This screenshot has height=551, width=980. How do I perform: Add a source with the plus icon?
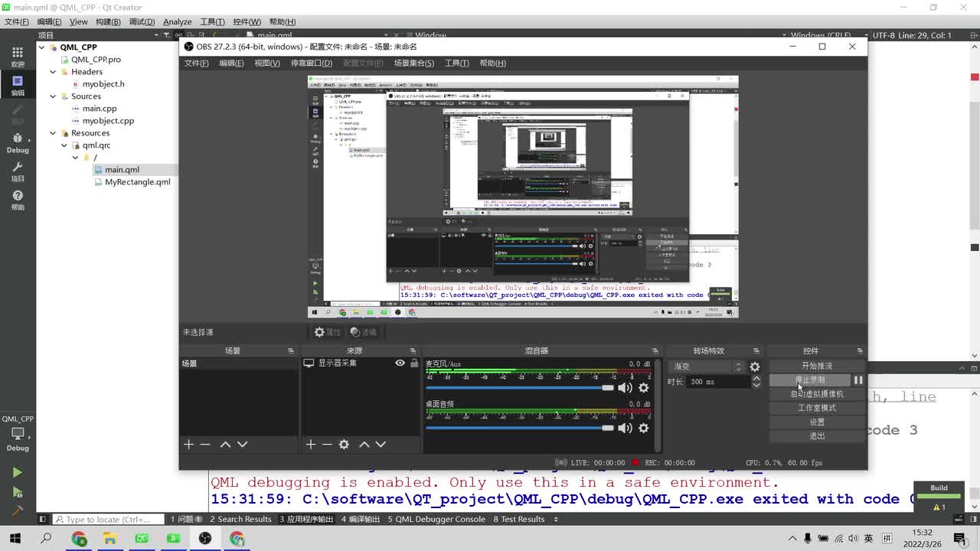[x=310, y=444]
